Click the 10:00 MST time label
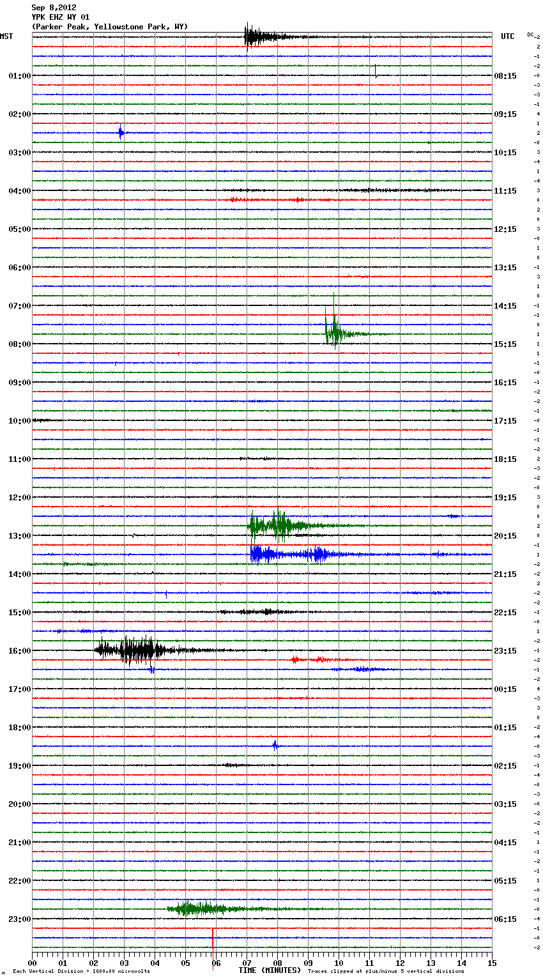Viewport: 543px width, 980px height. tap(20, 421)
